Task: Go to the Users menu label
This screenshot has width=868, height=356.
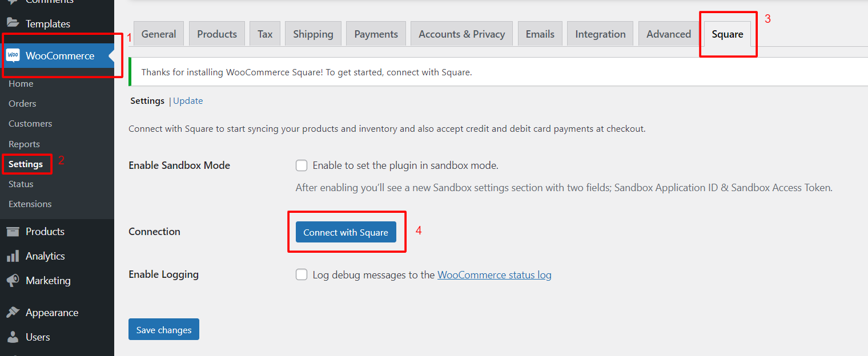Action: click(38, 337)
